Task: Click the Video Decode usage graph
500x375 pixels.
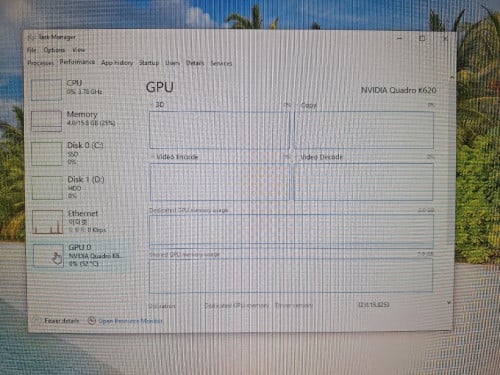Action: pos(364,182)
